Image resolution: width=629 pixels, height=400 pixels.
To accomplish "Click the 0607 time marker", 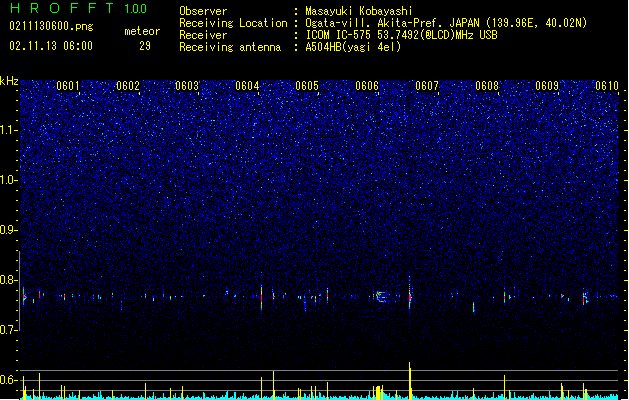I will (x=427, y=86).
